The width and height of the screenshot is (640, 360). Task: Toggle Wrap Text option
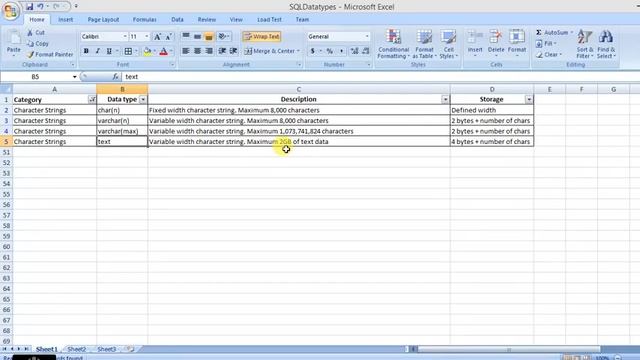pyautogui.click(x=262, y=36)
